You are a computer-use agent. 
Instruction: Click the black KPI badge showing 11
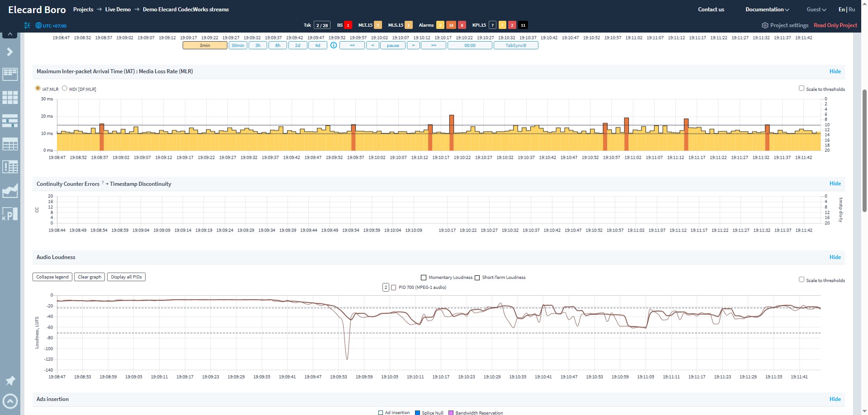[x=523, y=25]
